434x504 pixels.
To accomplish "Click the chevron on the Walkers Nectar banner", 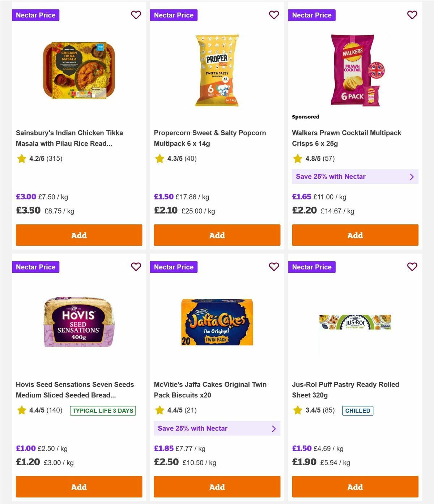I will [x=412, y=177].
